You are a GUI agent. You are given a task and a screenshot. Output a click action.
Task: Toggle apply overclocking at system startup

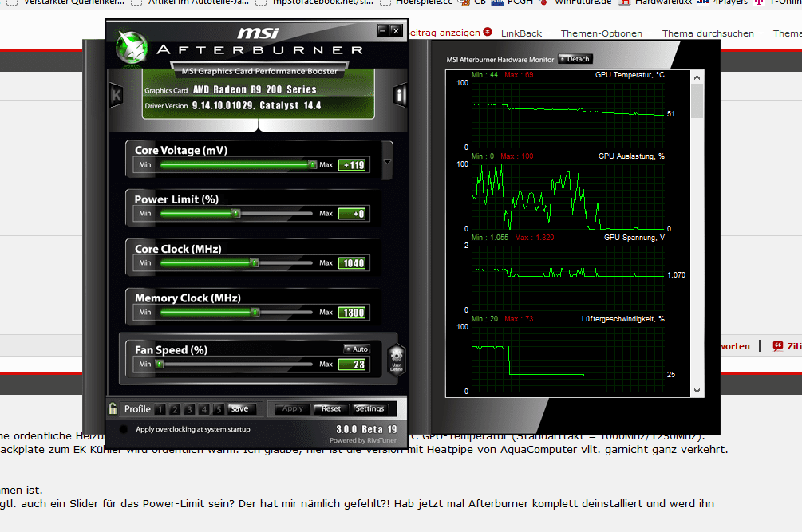click(123, 429)
